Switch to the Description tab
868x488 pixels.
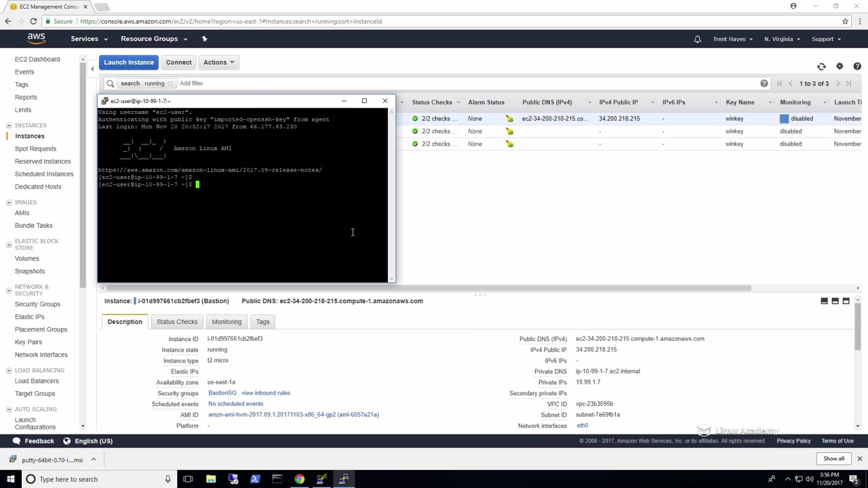[x=125, y=322]
